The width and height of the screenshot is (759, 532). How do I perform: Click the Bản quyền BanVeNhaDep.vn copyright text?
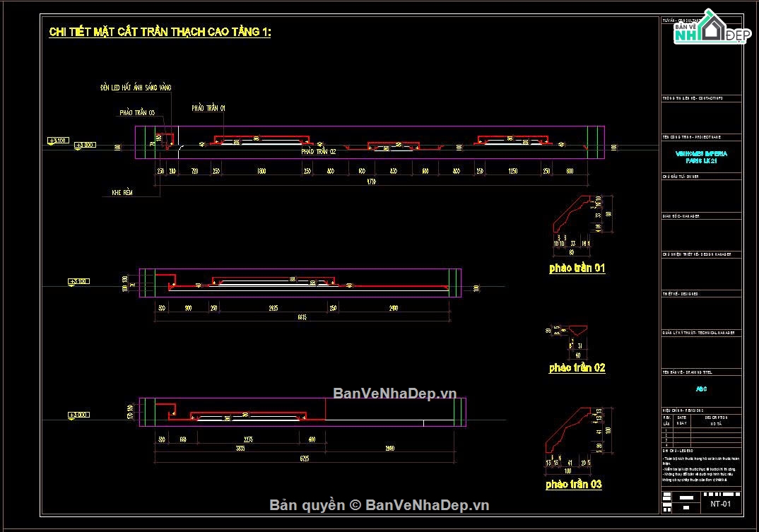[379, 505]
